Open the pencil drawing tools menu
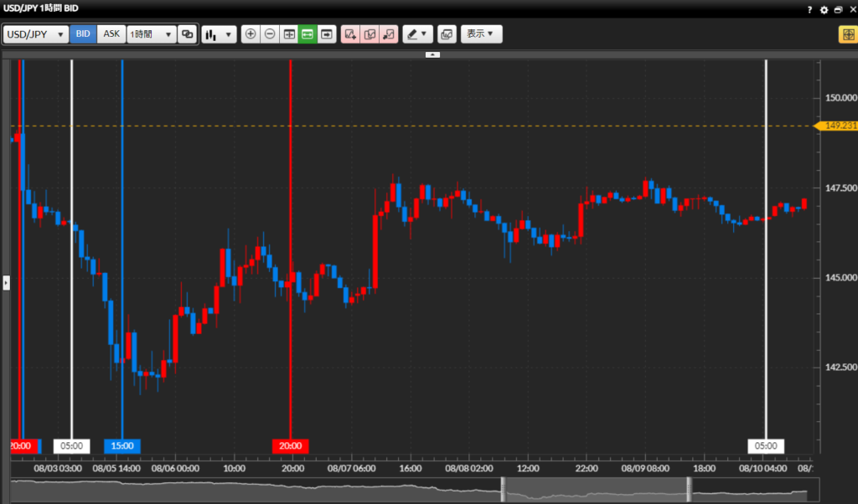The image size is (858, 504). tap(416, 34)
